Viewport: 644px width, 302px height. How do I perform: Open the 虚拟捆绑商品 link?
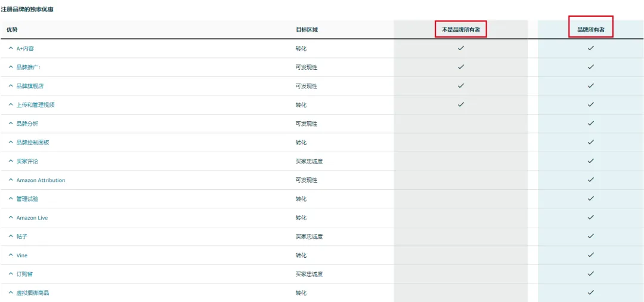coord(33,293)
